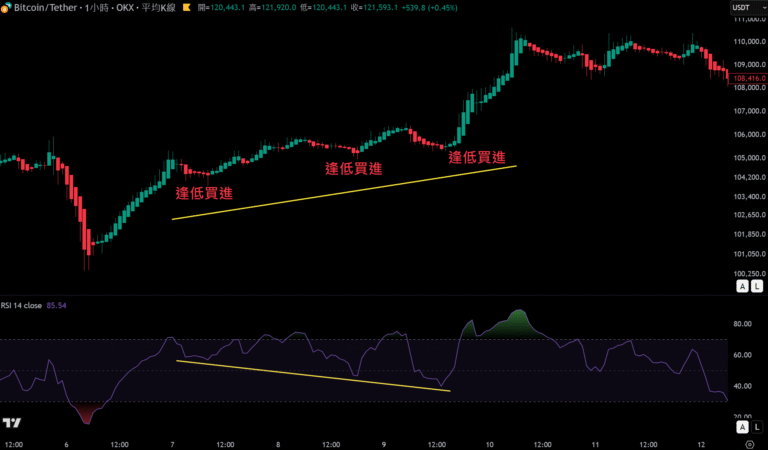Click the date label 10 on the time axis

click(x=489, y=444)
